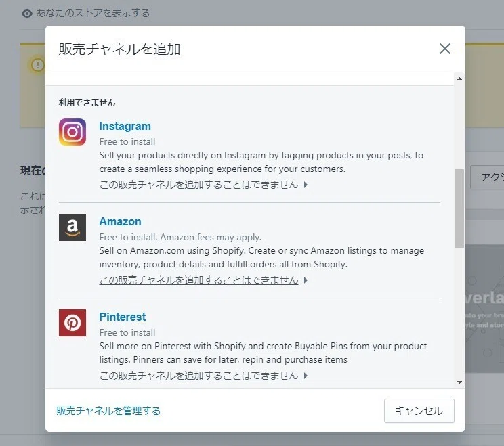Screen dimensions: 504x446
Task: Expand Instagram's cannot-add-channel explanation
Action: 203,185
